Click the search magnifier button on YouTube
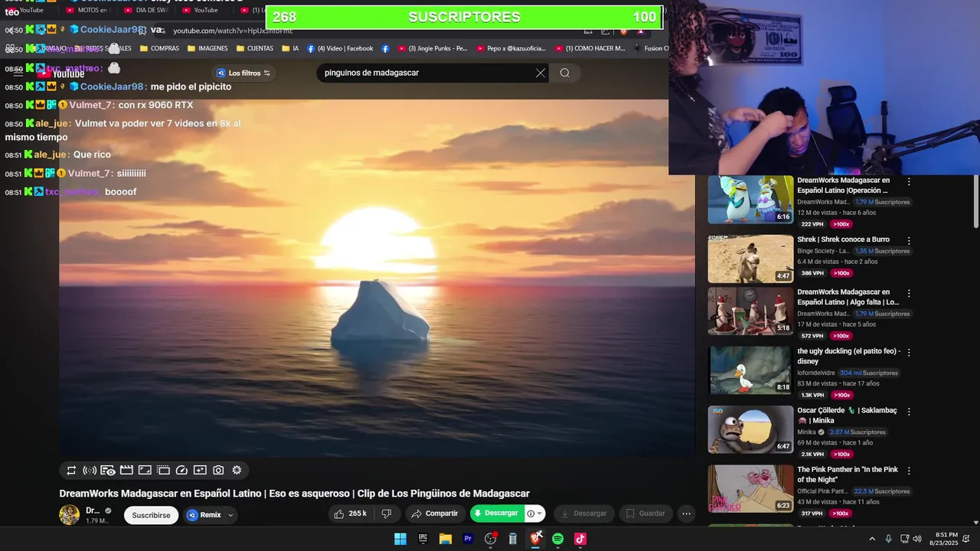The image size is (980, 551). pyautogui.click(x=564, y=73)
